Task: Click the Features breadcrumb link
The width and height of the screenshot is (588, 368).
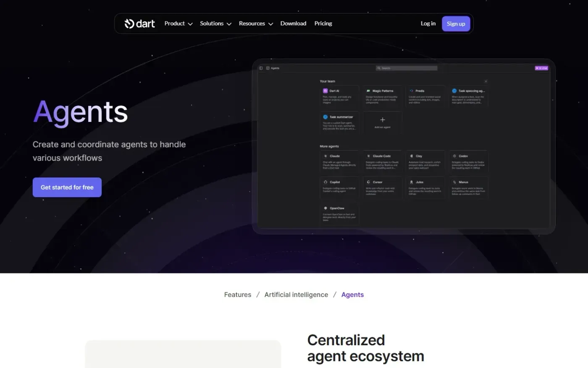Action: point(238,295)
